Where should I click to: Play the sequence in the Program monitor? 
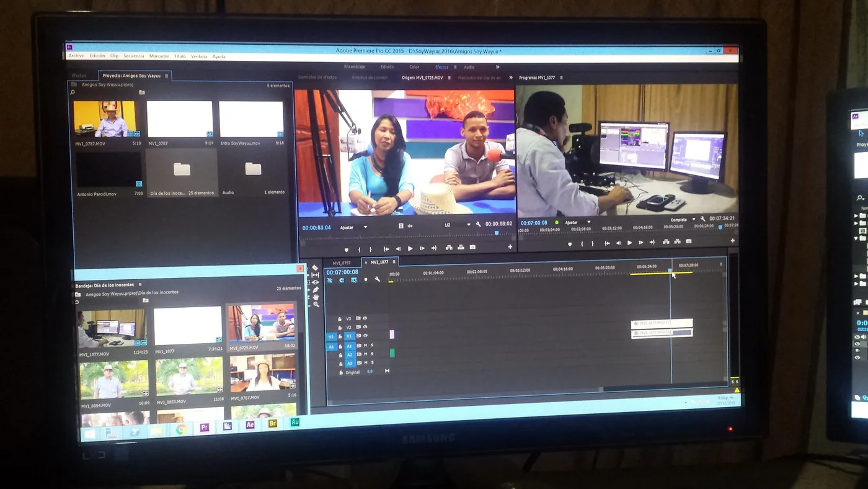coord(630,243)
